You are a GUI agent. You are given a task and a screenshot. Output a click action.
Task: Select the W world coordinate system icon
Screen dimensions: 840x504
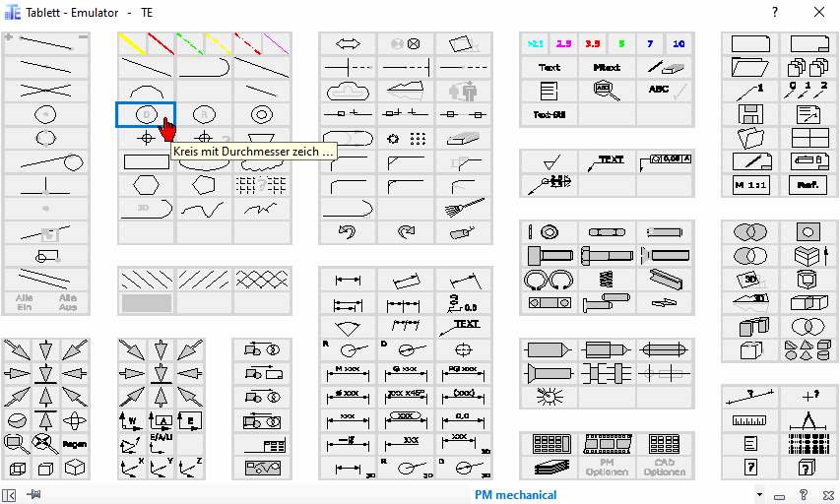click(132, 420)
